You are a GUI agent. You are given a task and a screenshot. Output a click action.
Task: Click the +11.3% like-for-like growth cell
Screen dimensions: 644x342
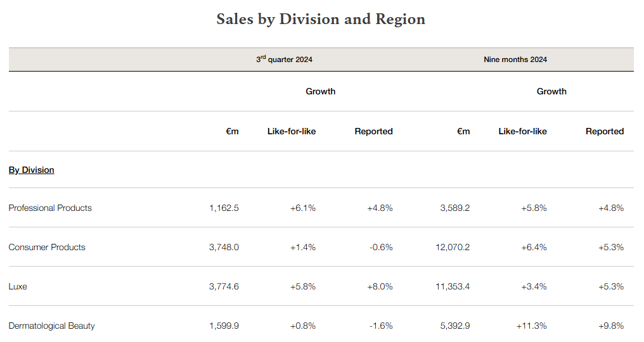pyautogui.click(x=531, y=326)
